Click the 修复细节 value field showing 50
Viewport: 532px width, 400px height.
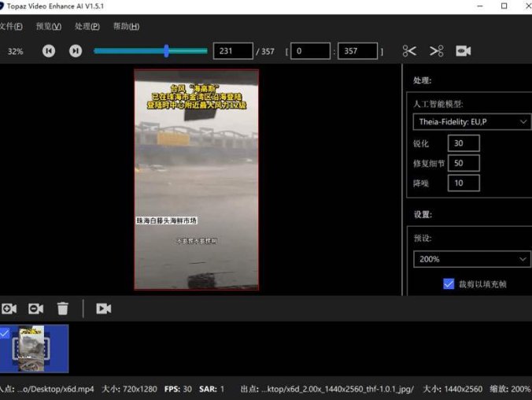point(464,163)
